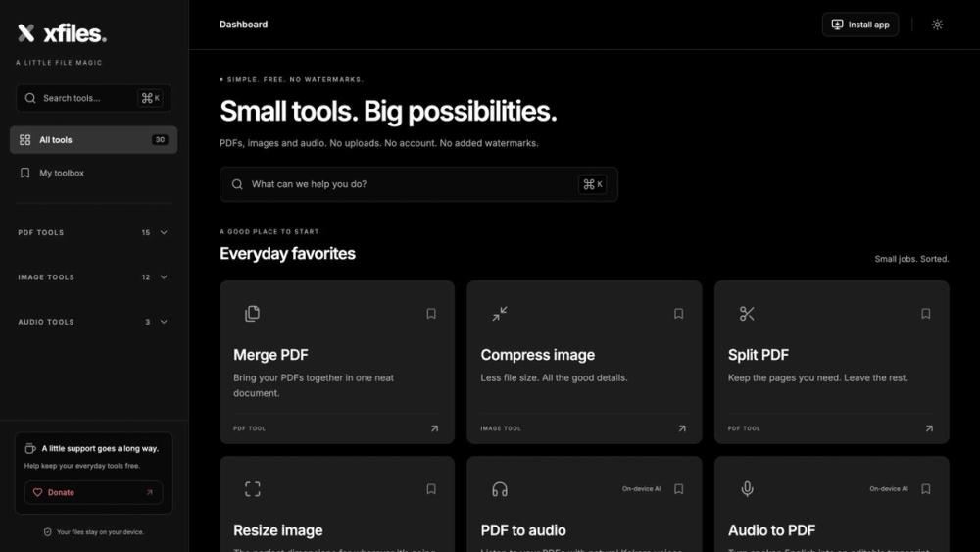Click the monitor icon in Install app
980x552 pixels.
click(837, 25)
